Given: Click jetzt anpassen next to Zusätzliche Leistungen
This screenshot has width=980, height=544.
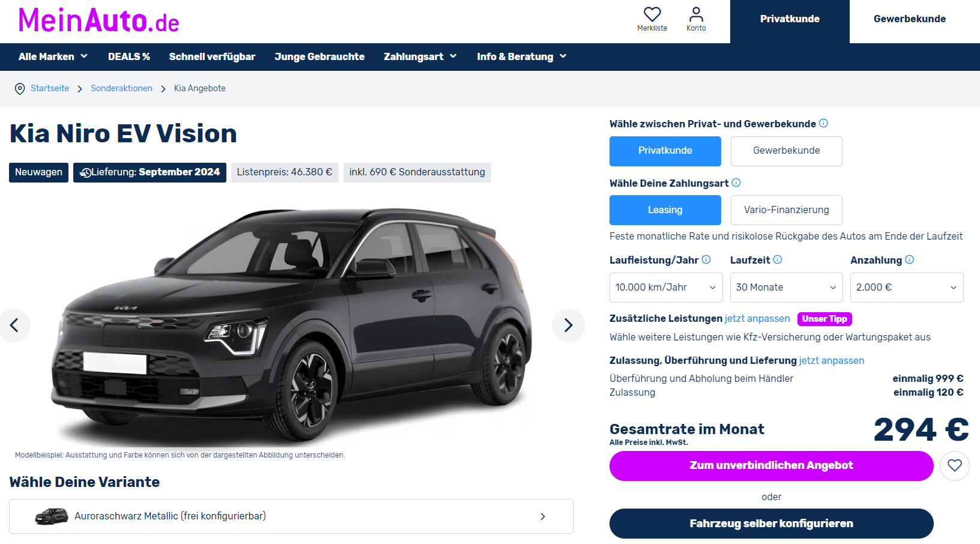Looking at the screenshot, I should click(x=757, y=319).
